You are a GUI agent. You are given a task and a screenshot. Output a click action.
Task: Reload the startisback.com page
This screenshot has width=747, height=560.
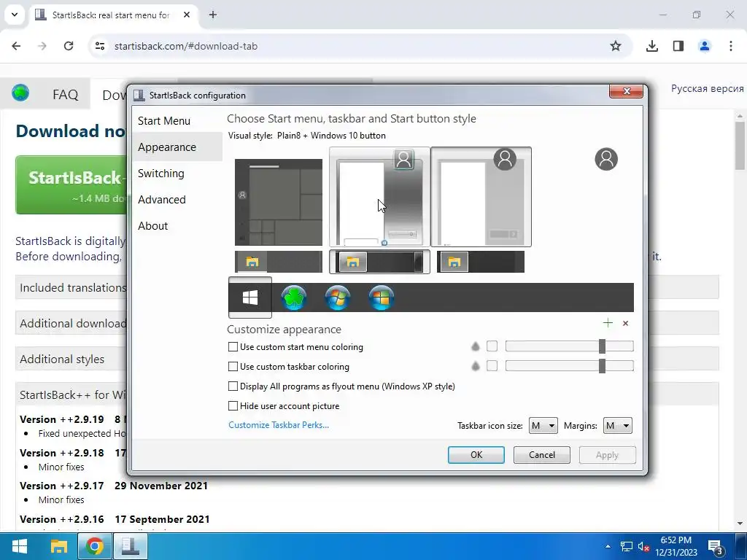click(x=69, y=46)
